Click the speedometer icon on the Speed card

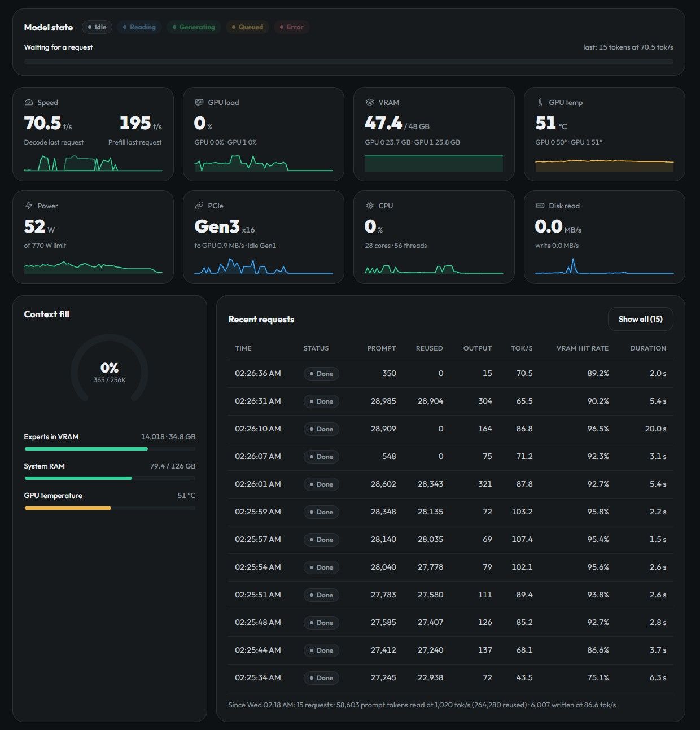click(x=29, y=103)
